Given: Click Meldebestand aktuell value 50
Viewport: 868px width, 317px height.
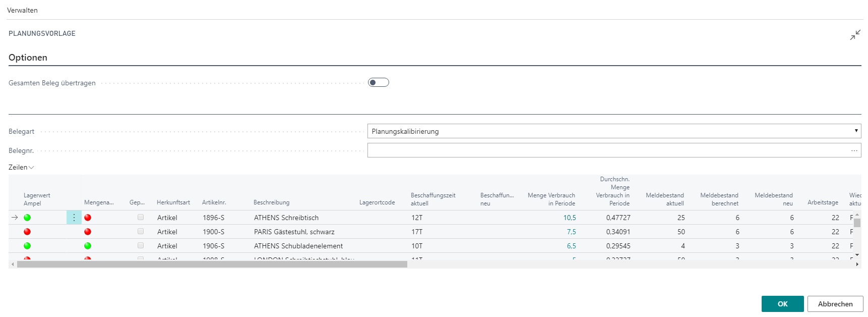Looking at the screenshot, I should pos(681,232).
